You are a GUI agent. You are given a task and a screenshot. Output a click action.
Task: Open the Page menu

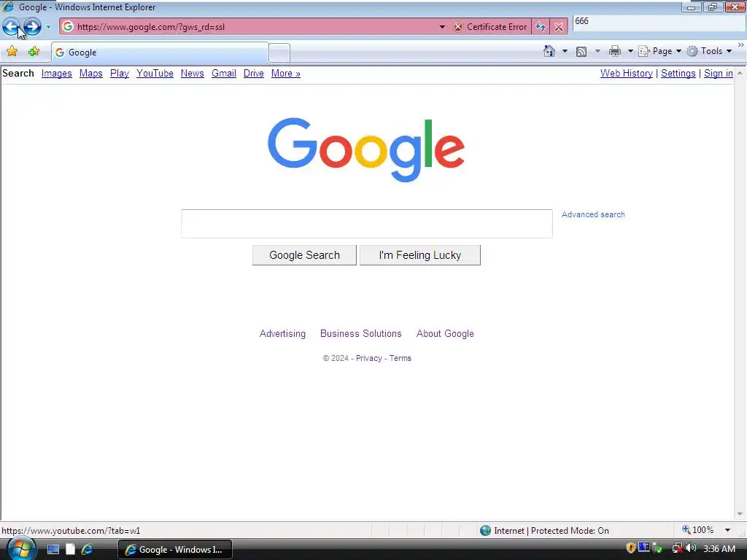tap(659, 51)
